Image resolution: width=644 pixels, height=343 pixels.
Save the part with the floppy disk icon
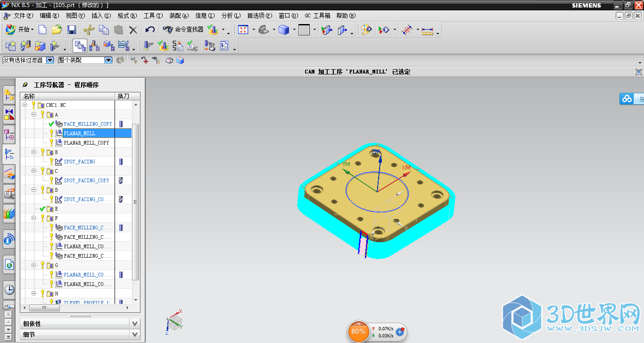[72, 30]
